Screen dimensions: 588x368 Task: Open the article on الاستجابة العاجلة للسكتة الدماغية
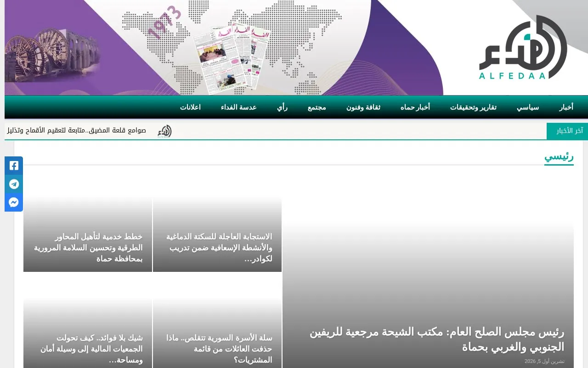point(219,247)
